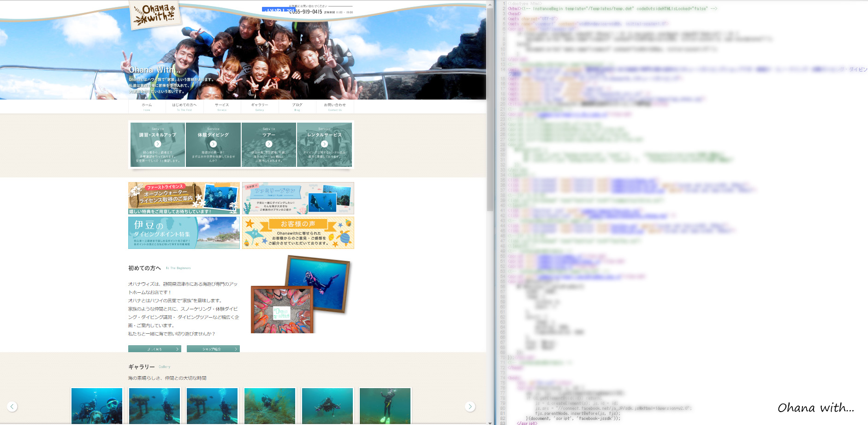Open gallery photo of diver with green fins
This screenshot has width=868, height=425.
(x=385, y=406)
